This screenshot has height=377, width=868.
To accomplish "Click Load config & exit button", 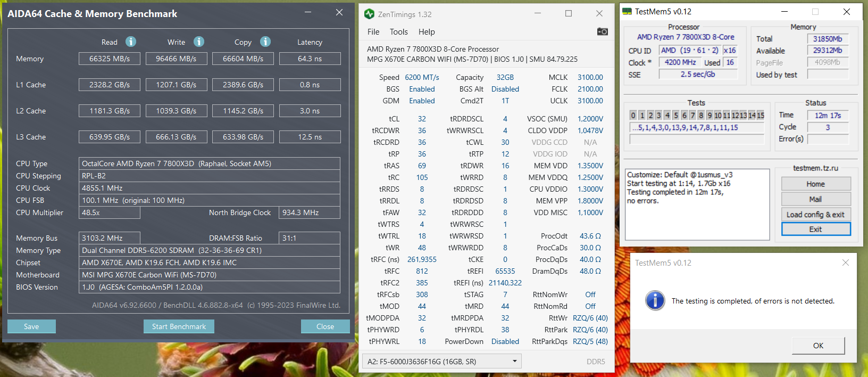I will tap(816, 215).
